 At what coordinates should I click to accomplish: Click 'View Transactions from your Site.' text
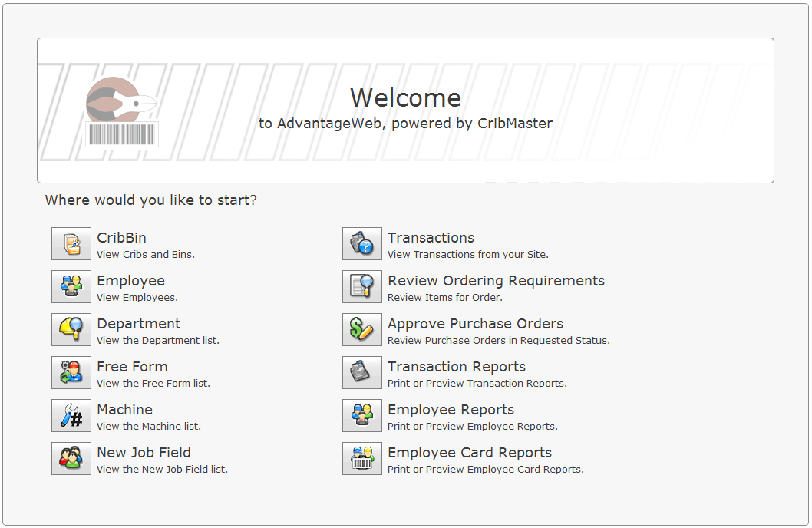point(467,254)
